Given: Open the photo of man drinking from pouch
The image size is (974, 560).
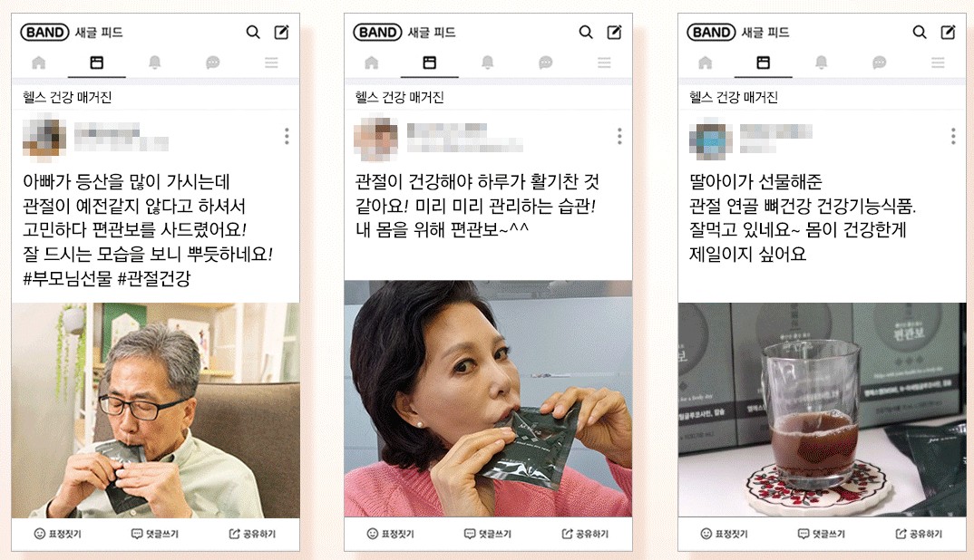Looking at the screenshot, I should tap(155, 410).
